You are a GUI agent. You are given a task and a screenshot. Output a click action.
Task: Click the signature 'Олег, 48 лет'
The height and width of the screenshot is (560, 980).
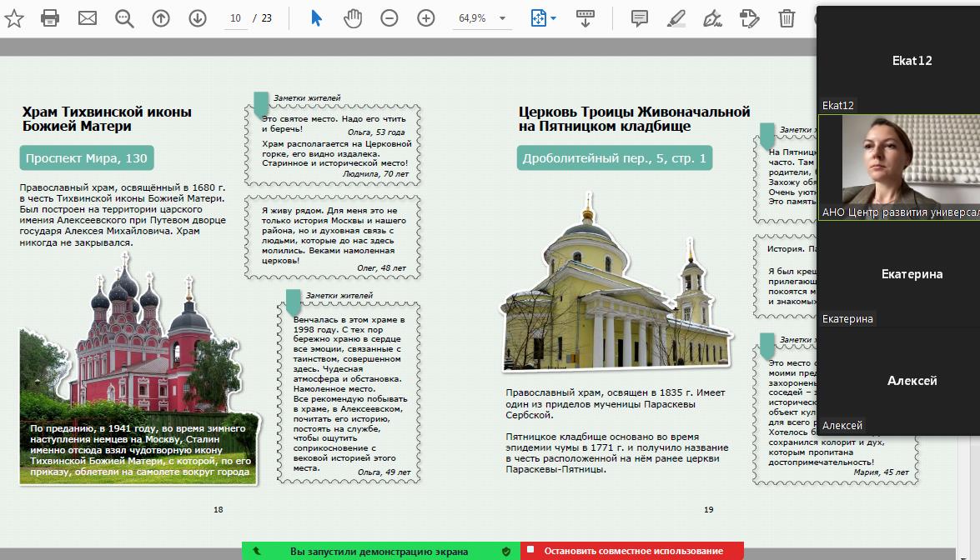(381, 267)
